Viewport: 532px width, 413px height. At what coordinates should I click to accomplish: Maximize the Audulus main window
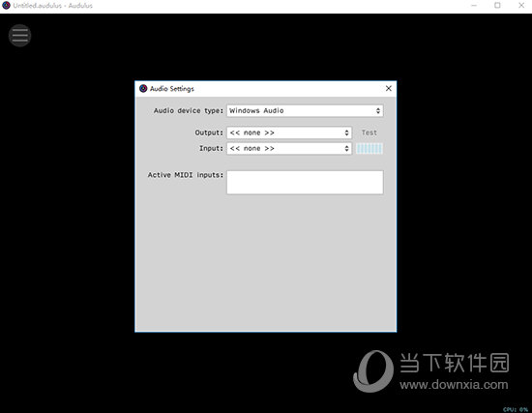pos(497,6)
